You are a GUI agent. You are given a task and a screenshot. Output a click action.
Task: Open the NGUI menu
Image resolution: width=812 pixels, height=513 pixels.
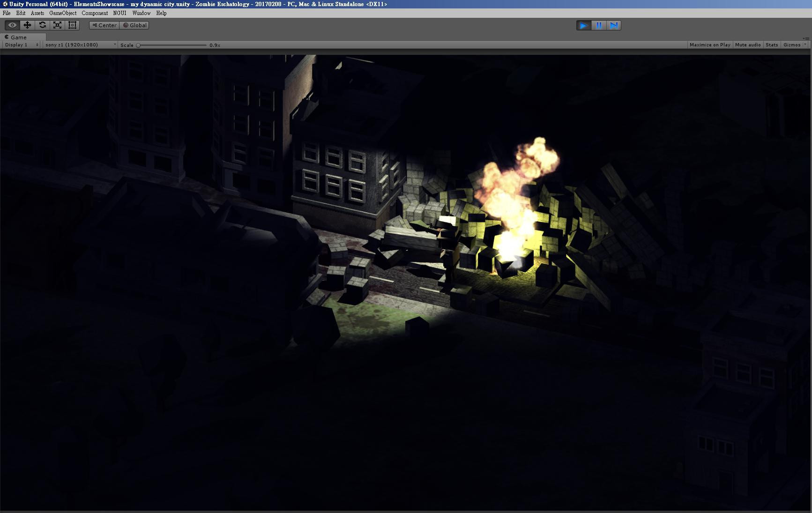119,13
